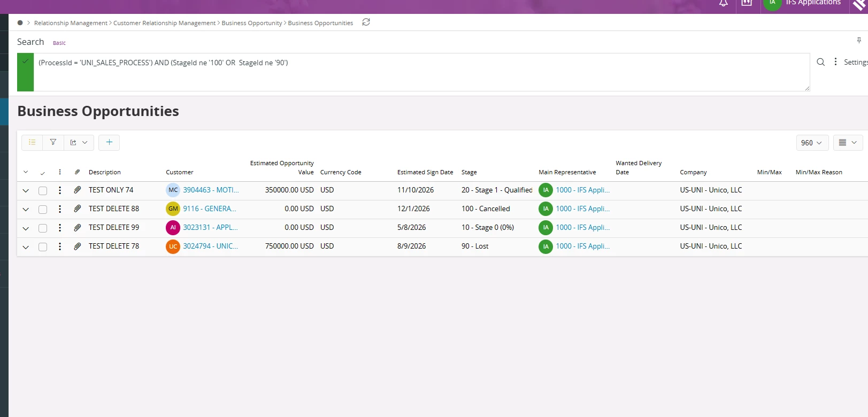This screenshot has width=868, height=417.
Task: Tick the TEST DELETE 78 row checkbox
Action: pos(43,247)
